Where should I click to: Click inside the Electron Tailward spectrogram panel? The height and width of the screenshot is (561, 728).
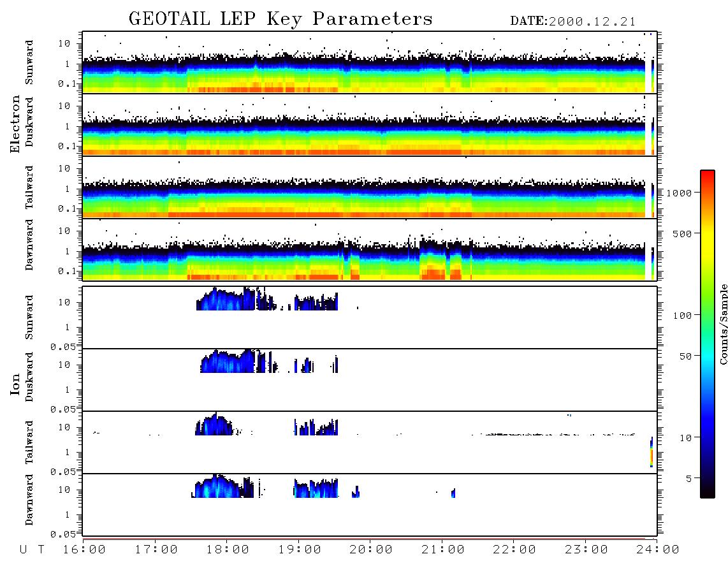coord(370,187)
